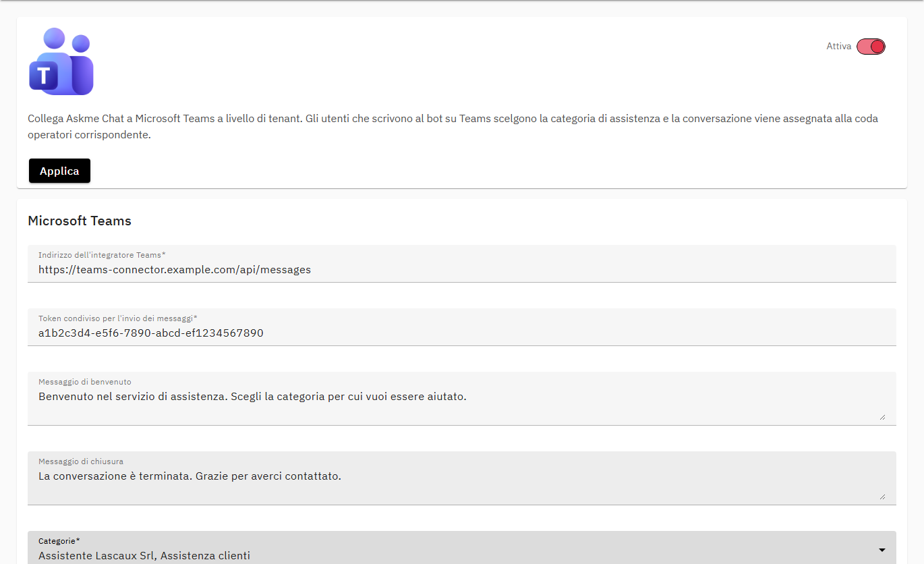Viewport: 924px width, 564px height.
Task: Edit the Messaggio di benvenuto textarea
Action: (x=462, y=399)
